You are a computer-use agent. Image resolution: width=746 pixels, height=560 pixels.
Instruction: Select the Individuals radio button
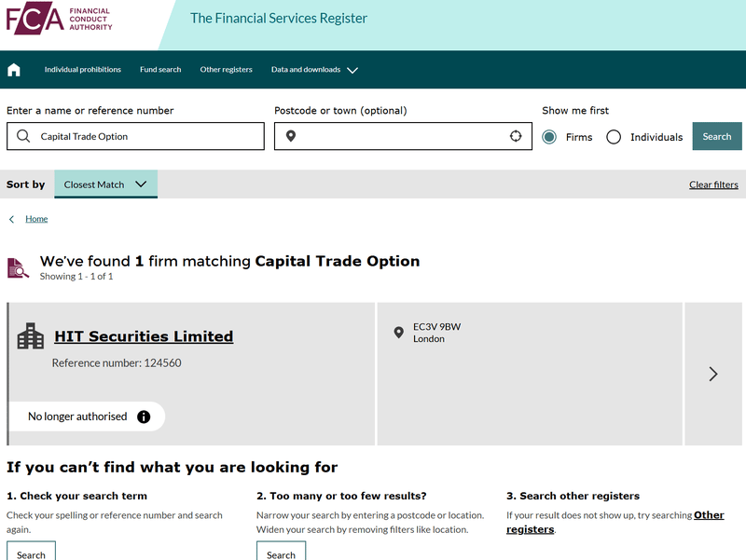click(614, 137)
